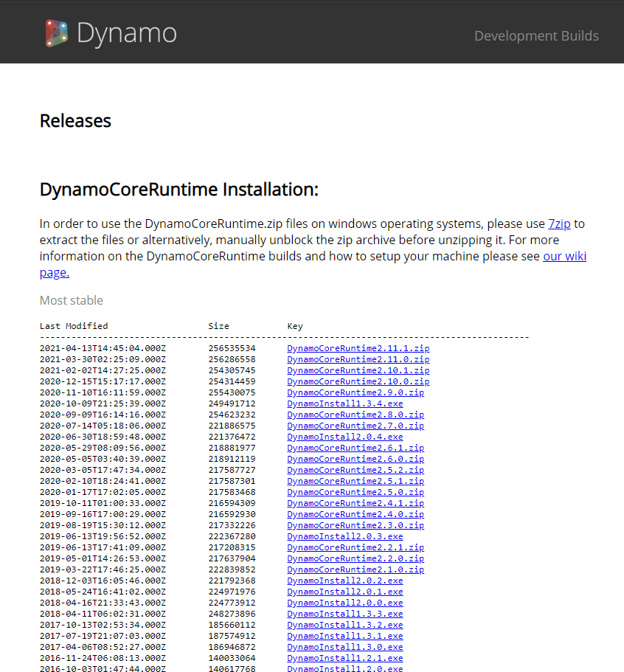Download DynamoCoreRuntime2.2.1.zip
The width and height of the screenshot is (624, 672).
click(356, 548)
